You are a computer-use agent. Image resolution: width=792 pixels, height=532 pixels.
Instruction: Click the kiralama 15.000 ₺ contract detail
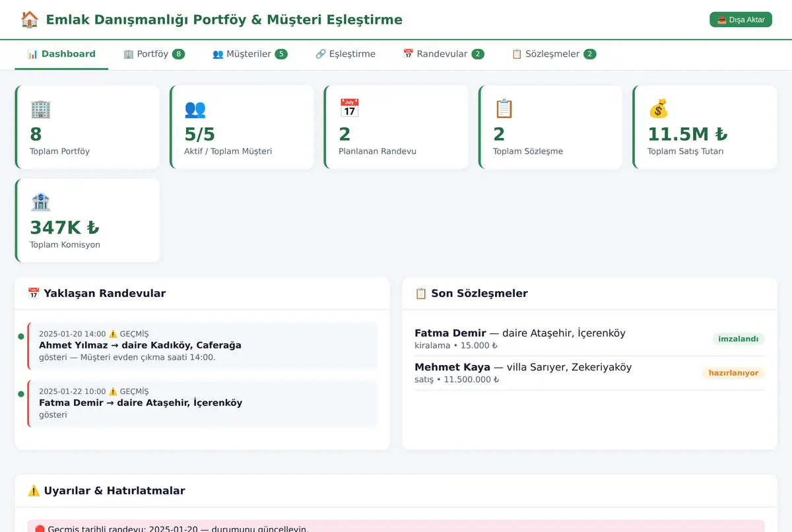pyautogui.click(x=456, y=346)
